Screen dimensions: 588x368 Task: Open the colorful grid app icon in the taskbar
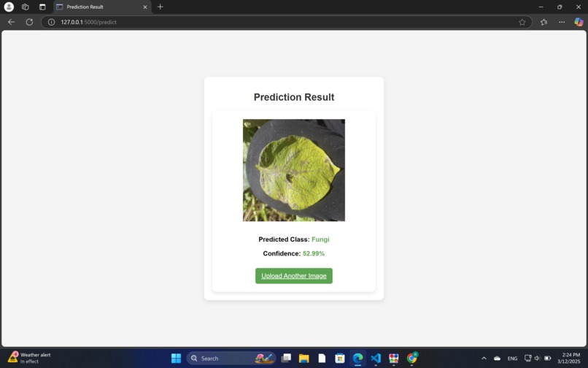point(394,359)
